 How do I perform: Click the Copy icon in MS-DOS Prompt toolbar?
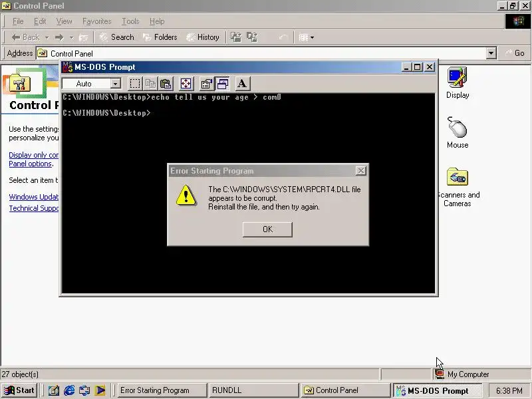click(150, 84)
